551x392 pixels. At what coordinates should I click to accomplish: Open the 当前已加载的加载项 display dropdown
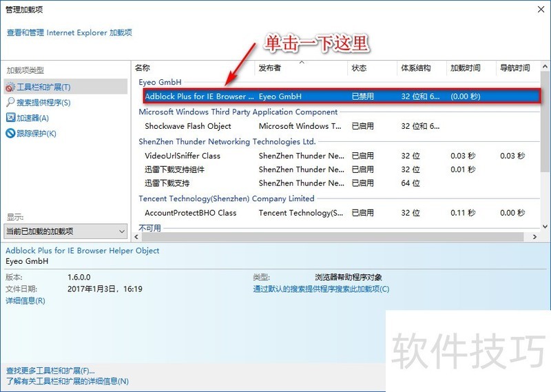65,231
